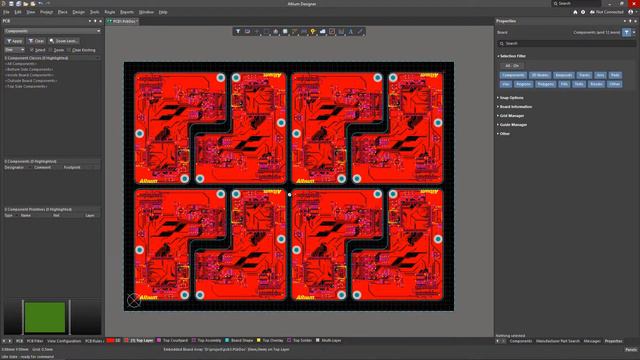Expand the Guide Manager section
The height and width of the screenshot is (360, 640).
(x=513, y=125)
